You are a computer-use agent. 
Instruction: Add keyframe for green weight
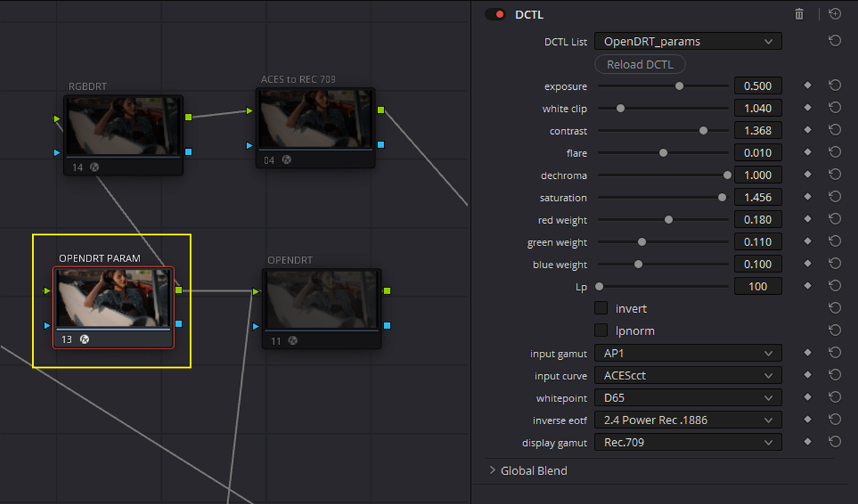[x=808, y=241]
